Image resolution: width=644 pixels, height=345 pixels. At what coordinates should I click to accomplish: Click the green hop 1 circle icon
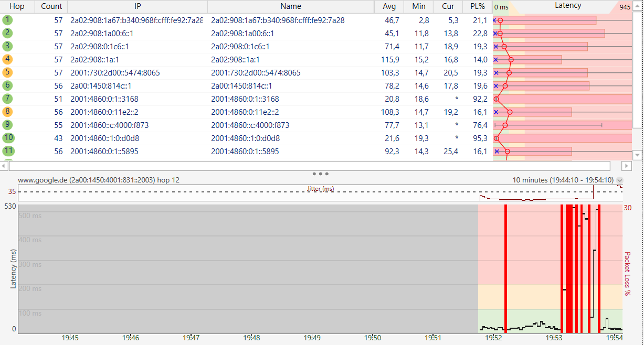click(x=7, y=20)
